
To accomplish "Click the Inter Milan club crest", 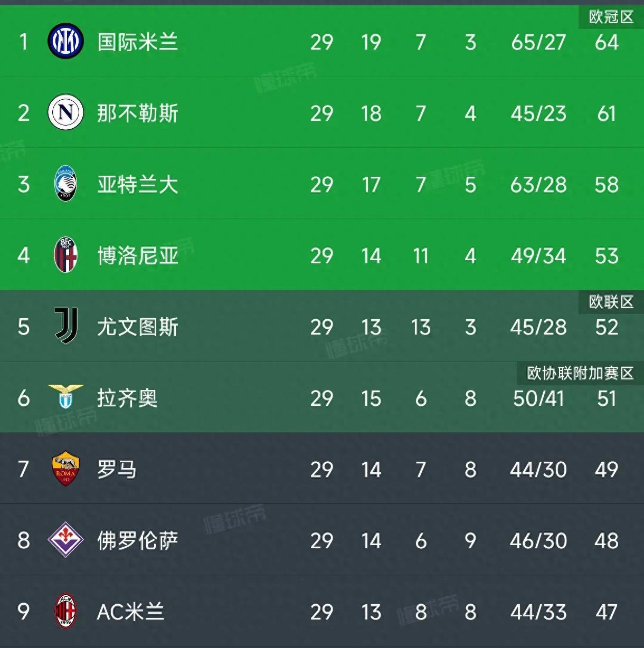I will pyautogui.click(x=65, y=41).
